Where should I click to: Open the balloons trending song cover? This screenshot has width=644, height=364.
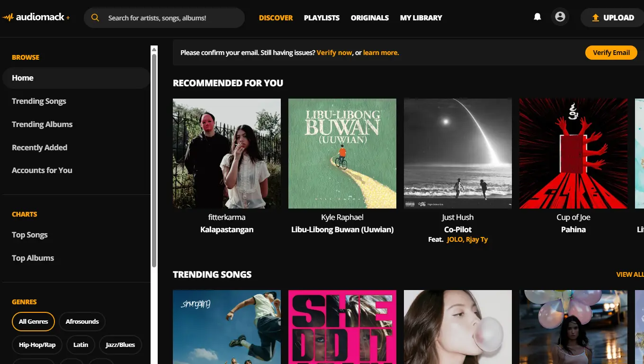(573, 327)
